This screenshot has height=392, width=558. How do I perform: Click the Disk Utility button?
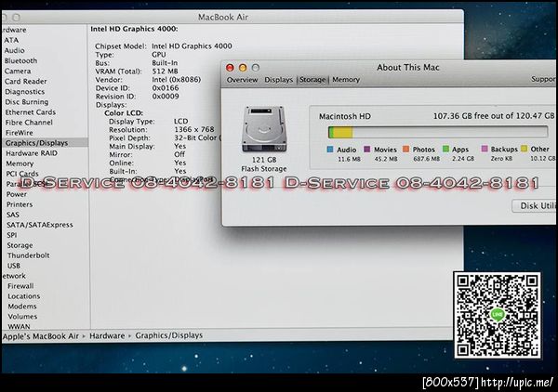coord(535,206)
